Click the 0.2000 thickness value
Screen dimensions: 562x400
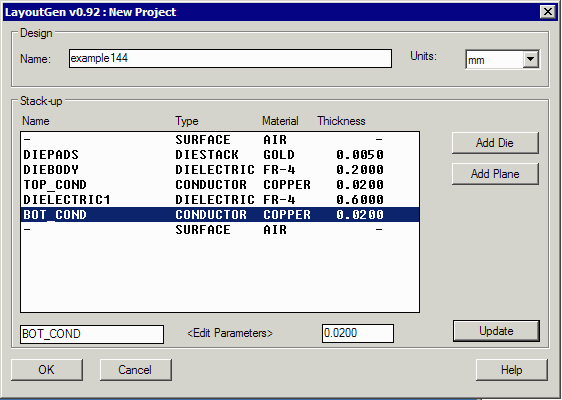[360, 170]
